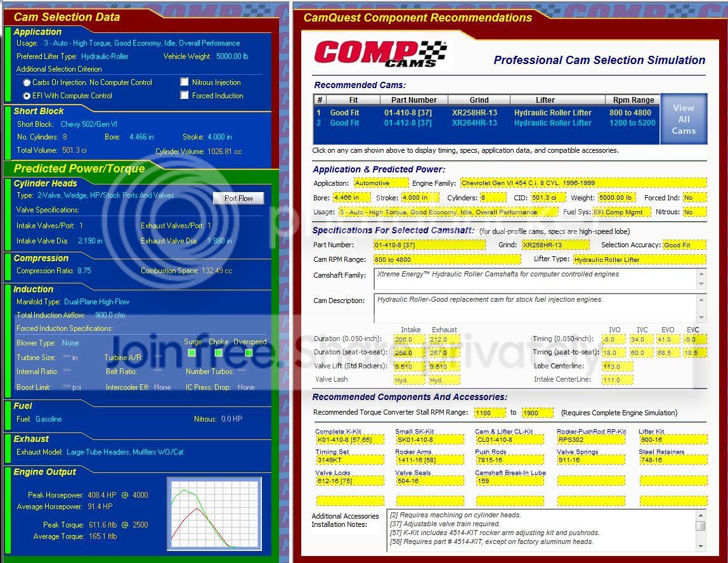Click the Surge indicator box
This screenshot has width=728, height=563.
[192, 353]
